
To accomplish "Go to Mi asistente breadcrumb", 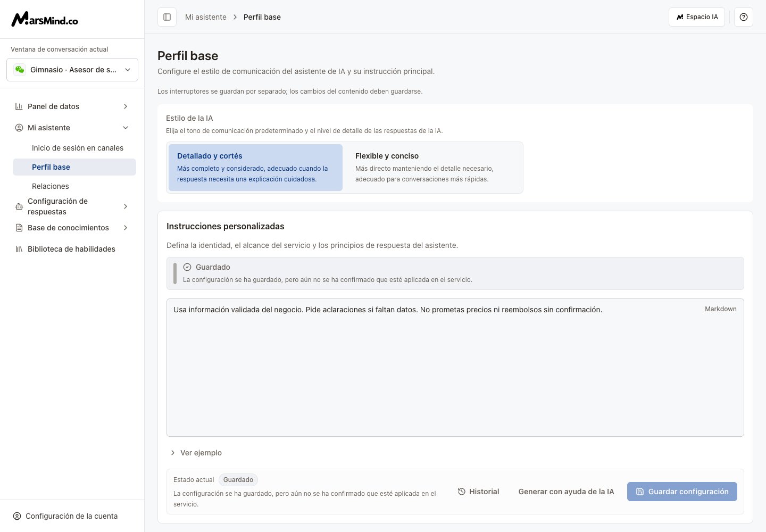I will (x=206, y=17).
